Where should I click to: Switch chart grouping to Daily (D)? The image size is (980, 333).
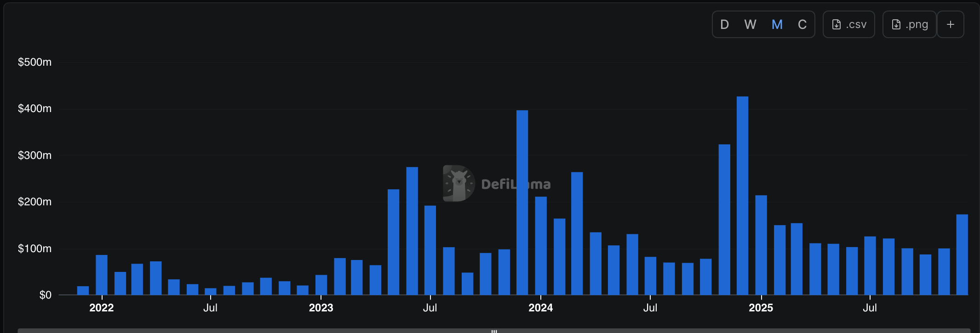[724, 24]
